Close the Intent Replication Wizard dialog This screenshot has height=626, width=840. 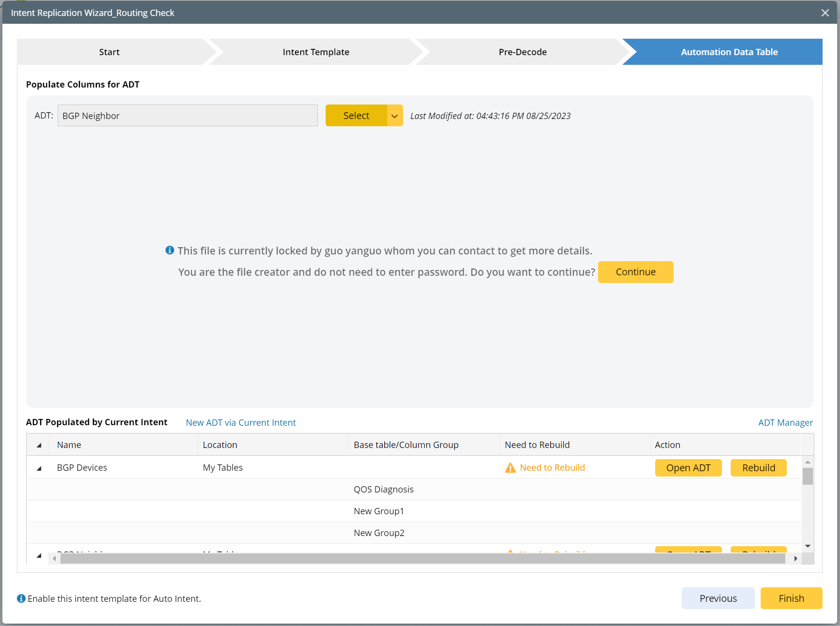point(825,13)
